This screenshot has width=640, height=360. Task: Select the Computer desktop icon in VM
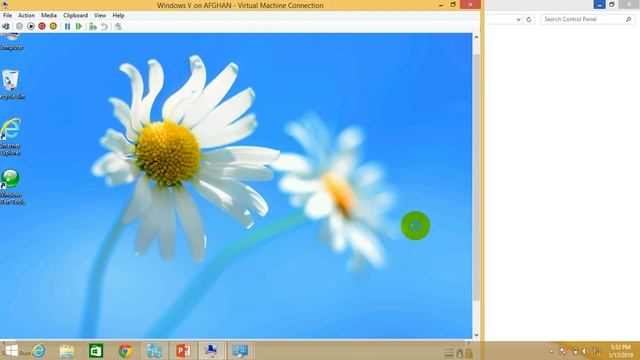(x=11, y=42)
